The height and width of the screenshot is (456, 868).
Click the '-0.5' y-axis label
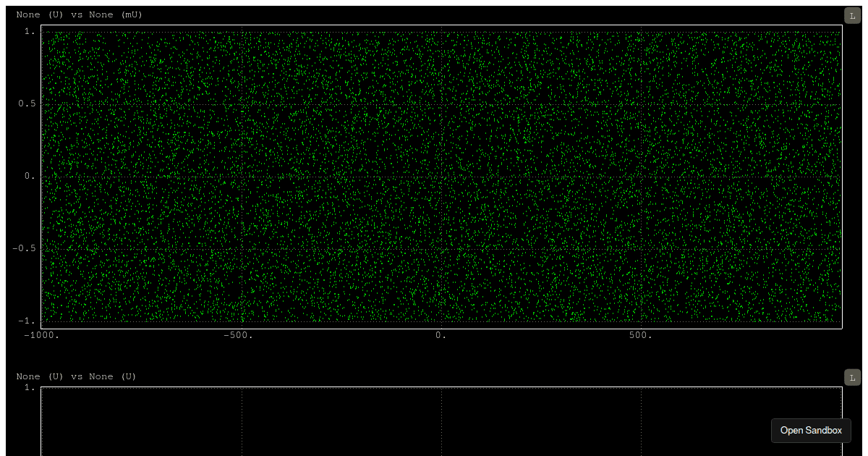tap(24, 248)
